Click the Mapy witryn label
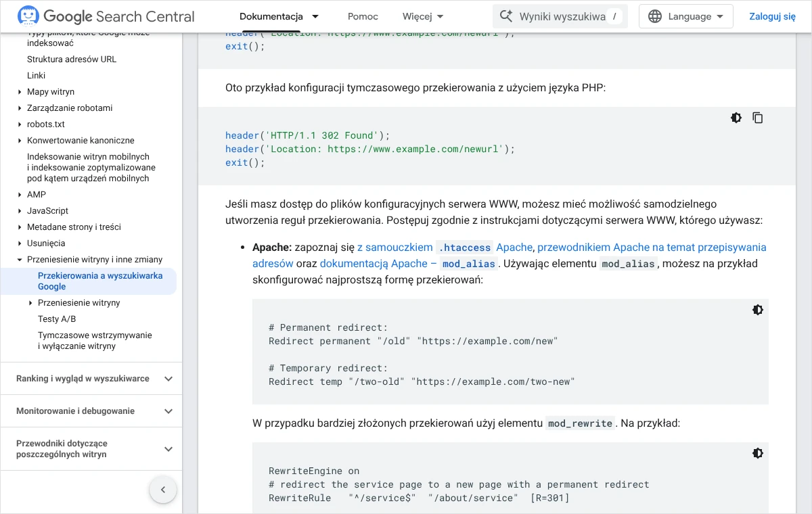812x514 pixels. 51,92
